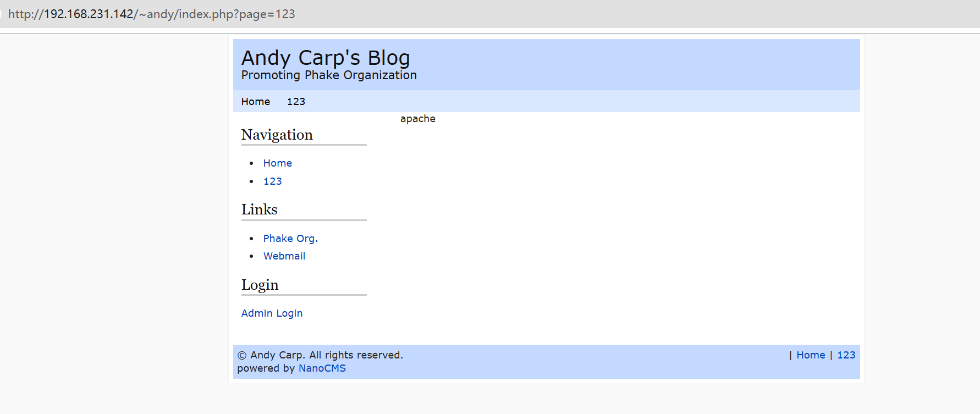Click the "Andy Carp. All rights reserved." text
Viewport: 980px width, 414px height.
327,355
